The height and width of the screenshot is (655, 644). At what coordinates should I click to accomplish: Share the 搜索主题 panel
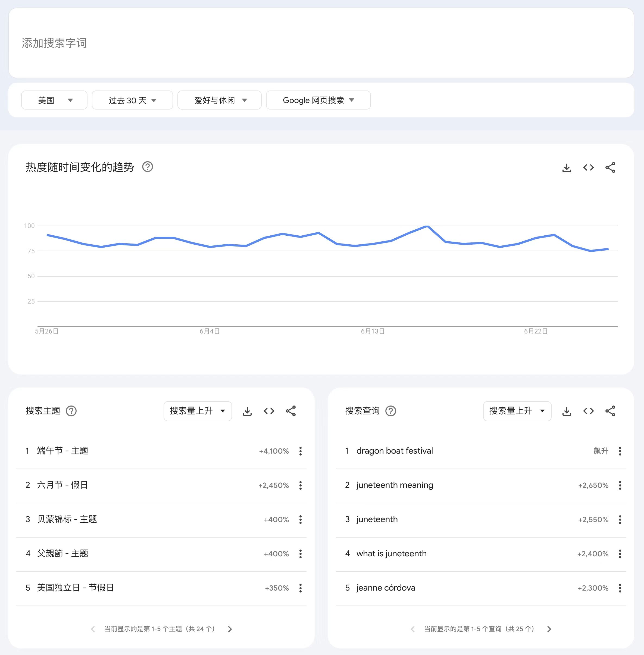tap(290, 411)
